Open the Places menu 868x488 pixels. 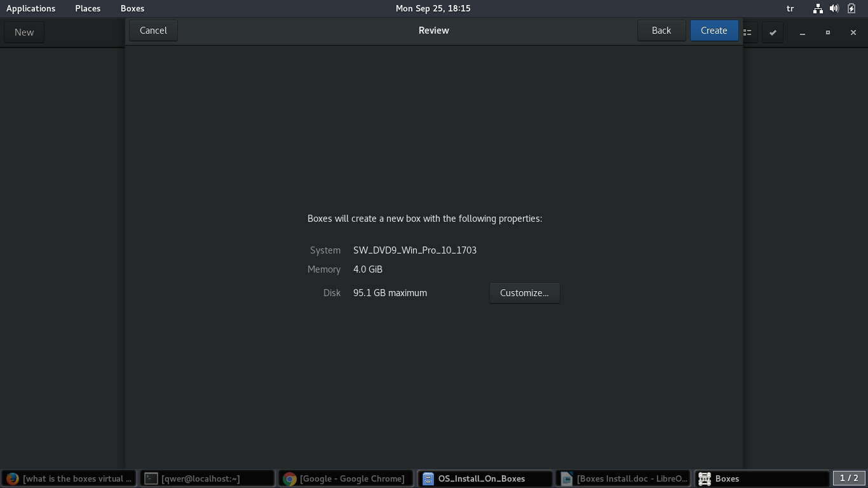click(88, 8)
